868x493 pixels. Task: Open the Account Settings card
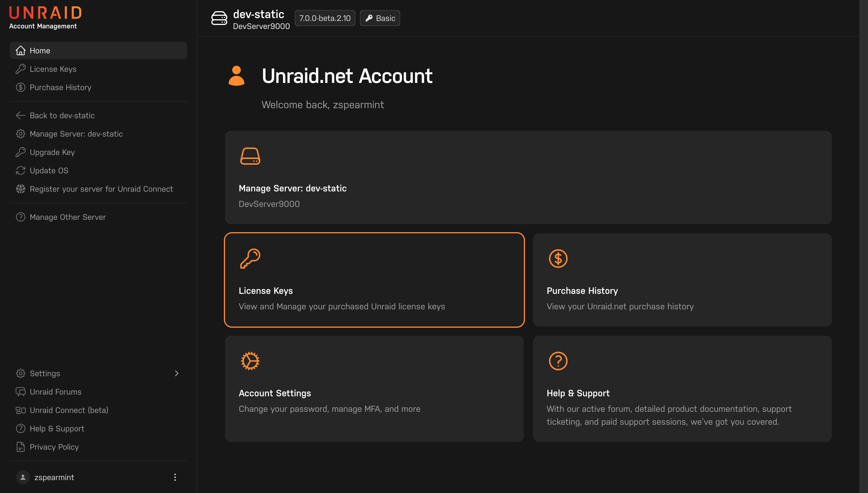click(374, 388)
